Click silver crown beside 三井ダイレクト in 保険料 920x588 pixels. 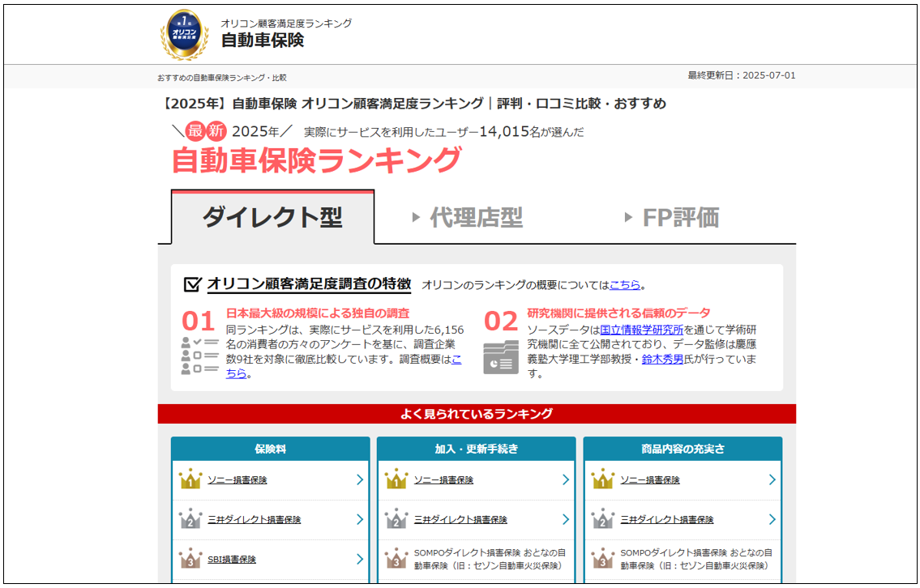(x=190, y=519)
